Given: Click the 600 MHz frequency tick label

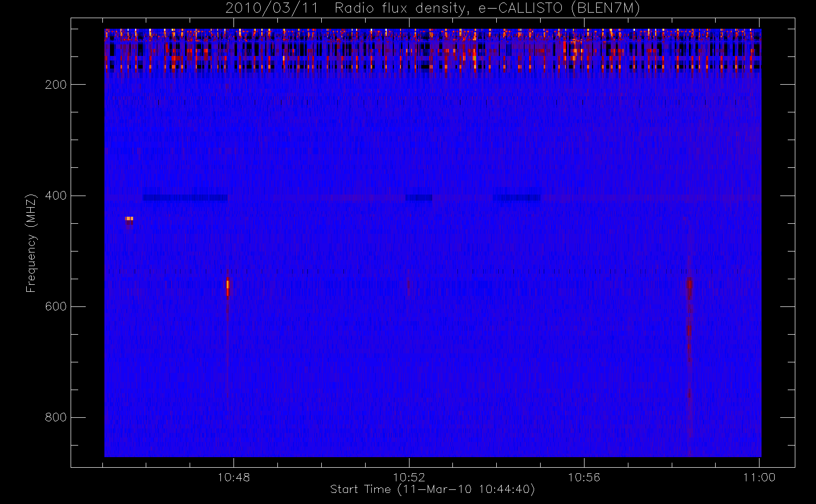Looking at the screenshot, I should point(55,306).
